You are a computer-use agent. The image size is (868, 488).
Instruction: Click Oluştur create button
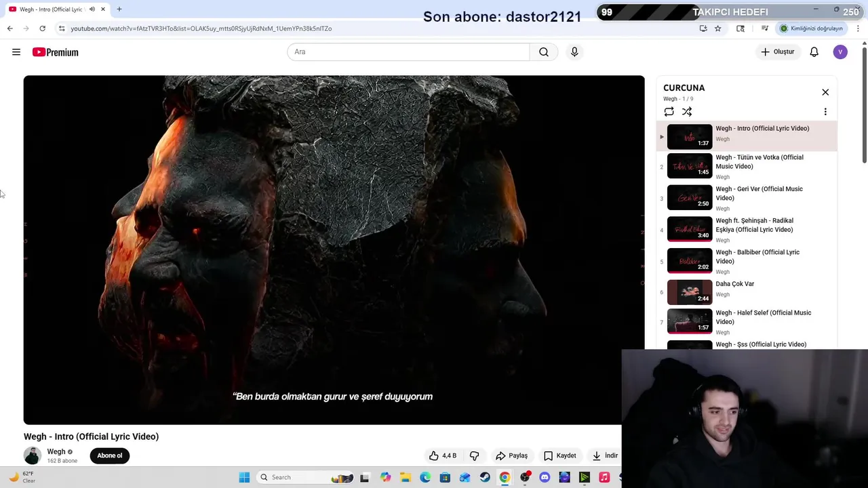tap(777, 52)
